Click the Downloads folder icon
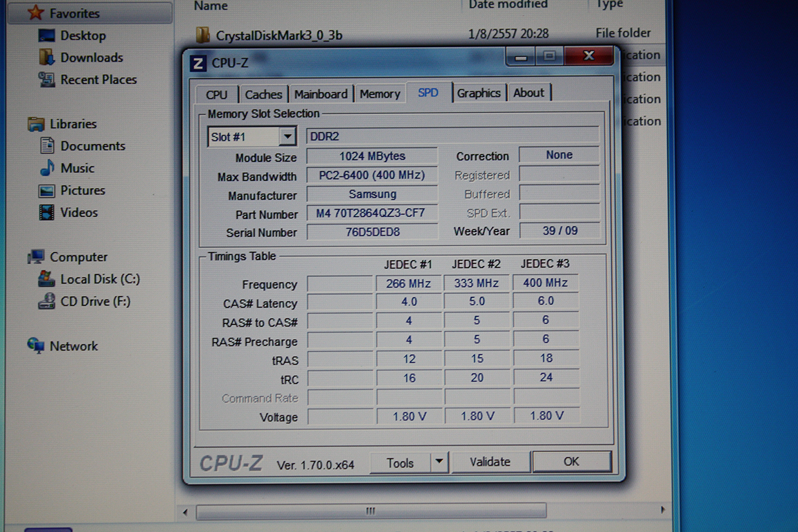The image size is (798, 532). 46,57
